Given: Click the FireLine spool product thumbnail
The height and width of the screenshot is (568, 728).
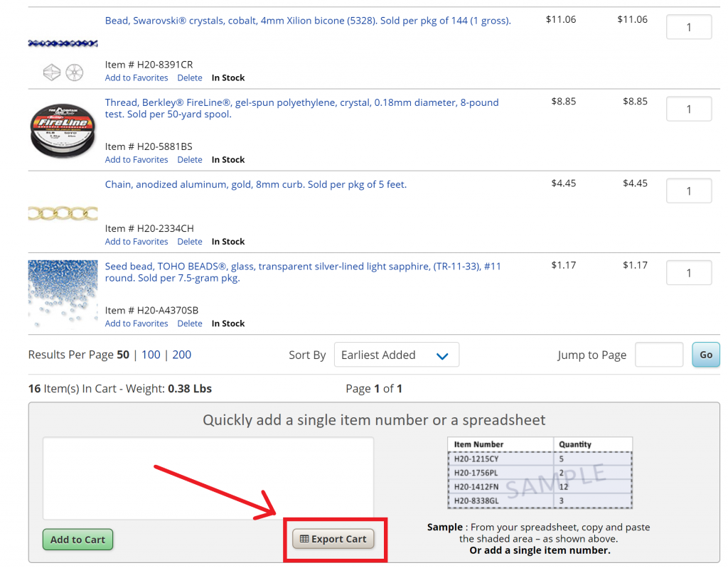Looking at the screenshot, I should pyautogui.click(x=63, y=131).
